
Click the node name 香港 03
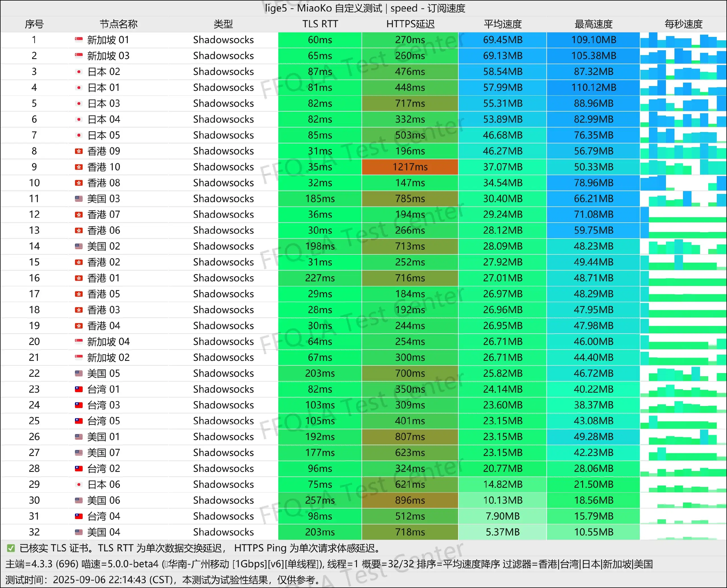(x=104, y=310)
